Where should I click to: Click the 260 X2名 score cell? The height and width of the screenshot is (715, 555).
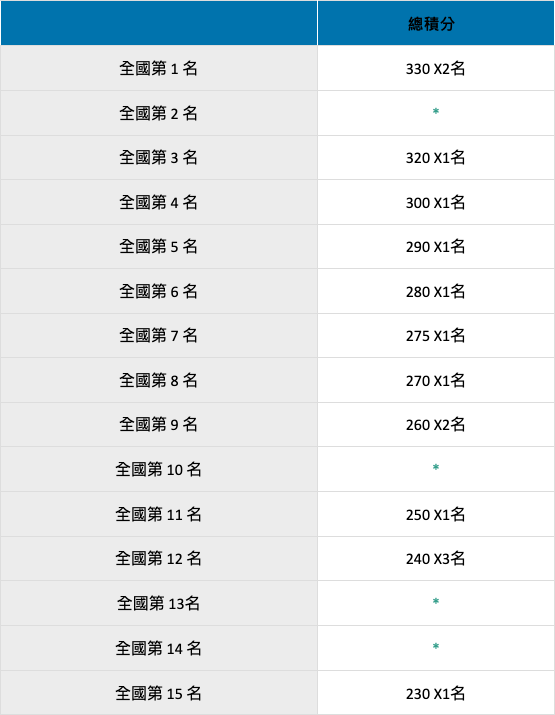[436, 424]
